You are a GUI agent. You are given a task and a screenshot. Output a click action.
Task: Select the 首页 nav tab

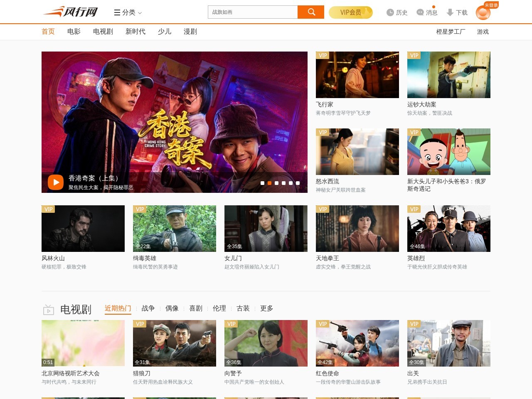[x=48, y=32]
